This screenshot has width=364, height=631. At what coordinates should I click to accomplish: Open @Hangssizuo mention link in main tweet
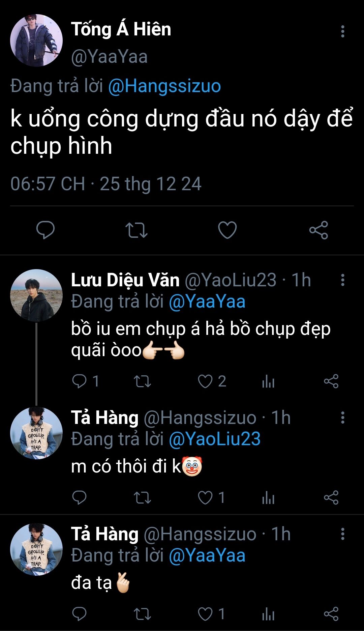pos(164,86)
